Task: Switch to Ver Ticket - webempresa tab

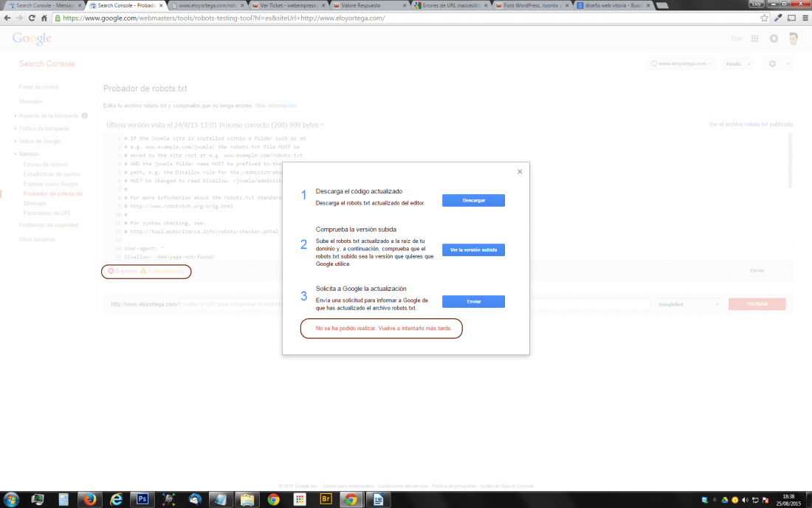Action: 288,5
